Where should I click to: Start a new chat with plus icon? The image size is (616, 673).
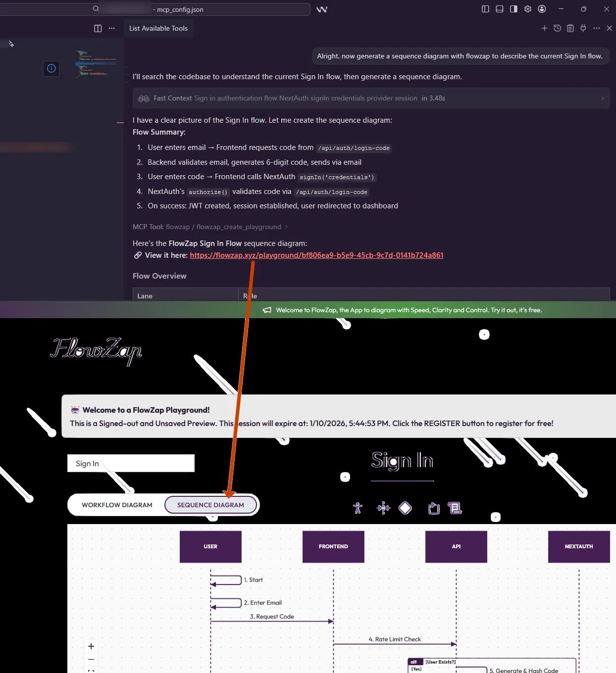point(544,28)
